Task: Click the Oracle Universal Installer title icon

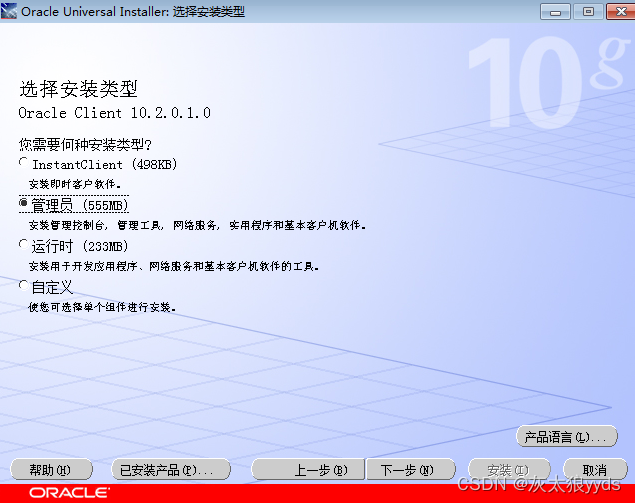Action: pyautogui.click(x=9, y=11)
